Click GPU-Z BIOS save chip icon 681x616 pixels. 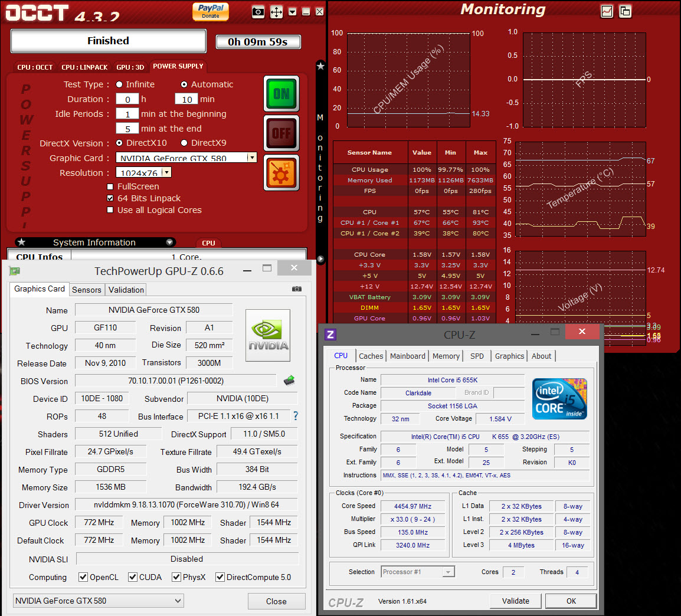[x=289, y=381]
